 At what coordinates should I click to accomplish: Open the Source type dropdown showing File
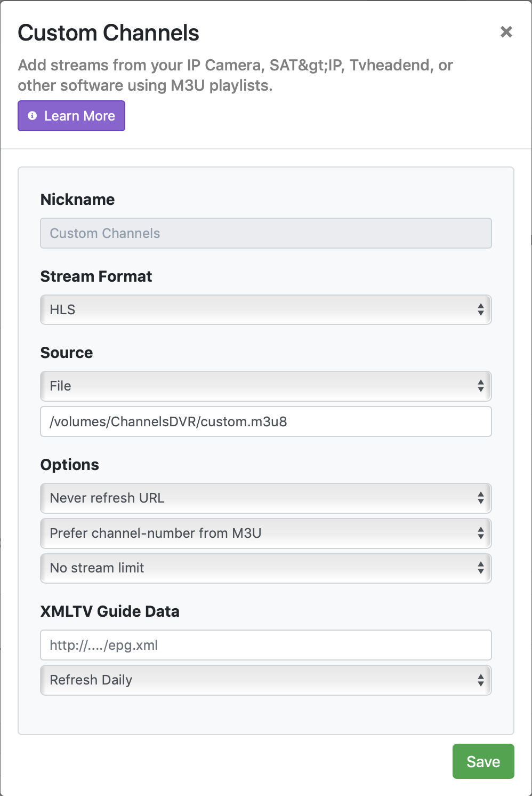coord(265,386)
